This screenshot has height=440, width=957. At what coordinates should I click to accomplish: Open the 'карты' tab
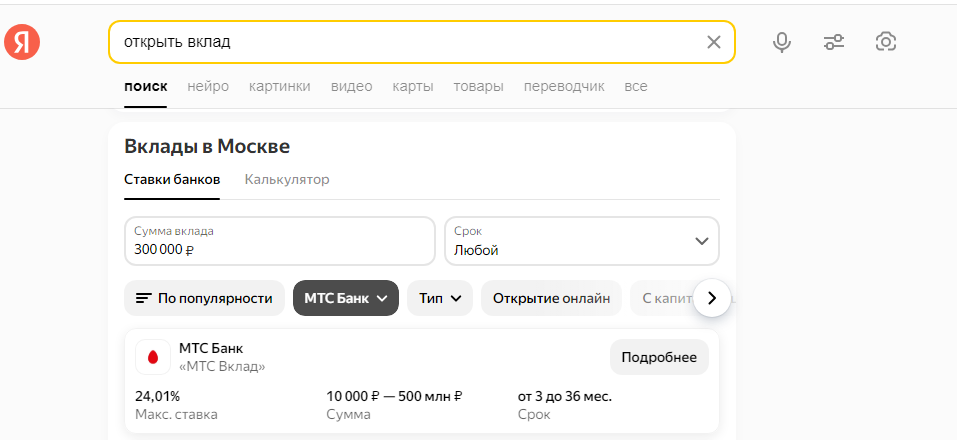point(413,87)
